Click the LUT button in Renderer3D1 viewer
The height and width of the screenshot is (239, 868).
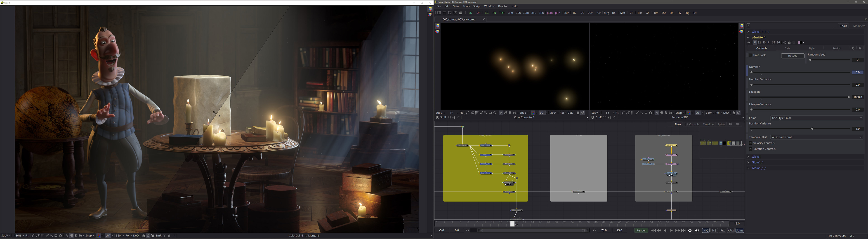(698, 113)
